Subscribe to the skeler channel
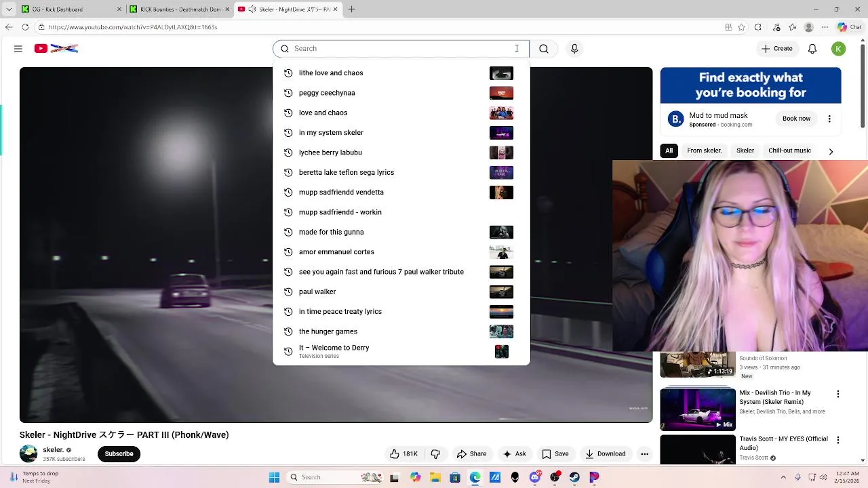 (119, 453)
